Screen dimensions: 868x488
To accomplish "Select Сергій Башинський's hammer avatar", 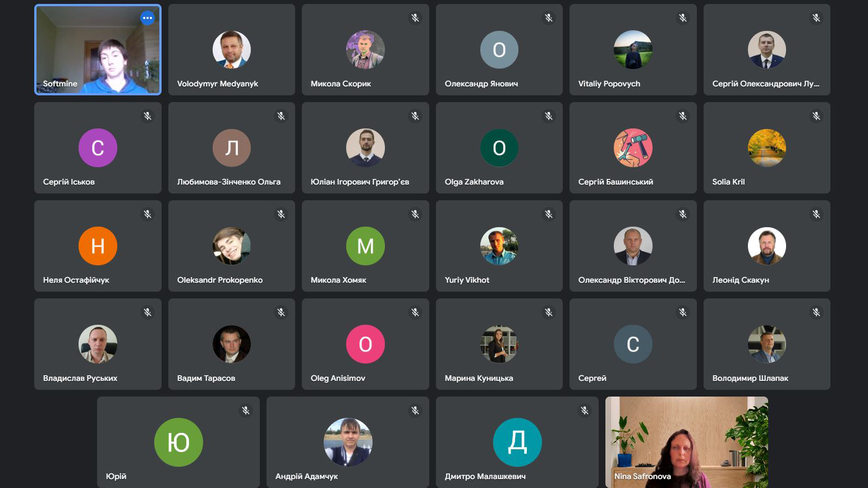I will [x=633, y=148].
